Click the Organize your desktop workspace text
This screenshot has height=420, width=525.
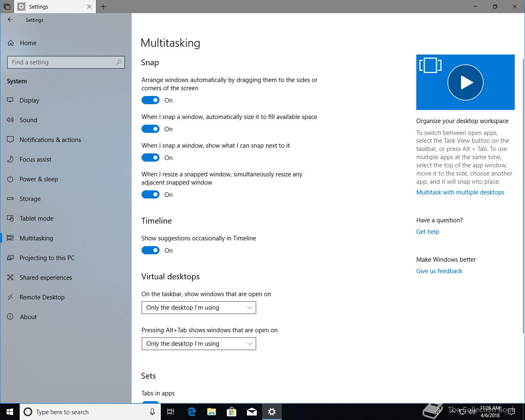click(462, 121)
